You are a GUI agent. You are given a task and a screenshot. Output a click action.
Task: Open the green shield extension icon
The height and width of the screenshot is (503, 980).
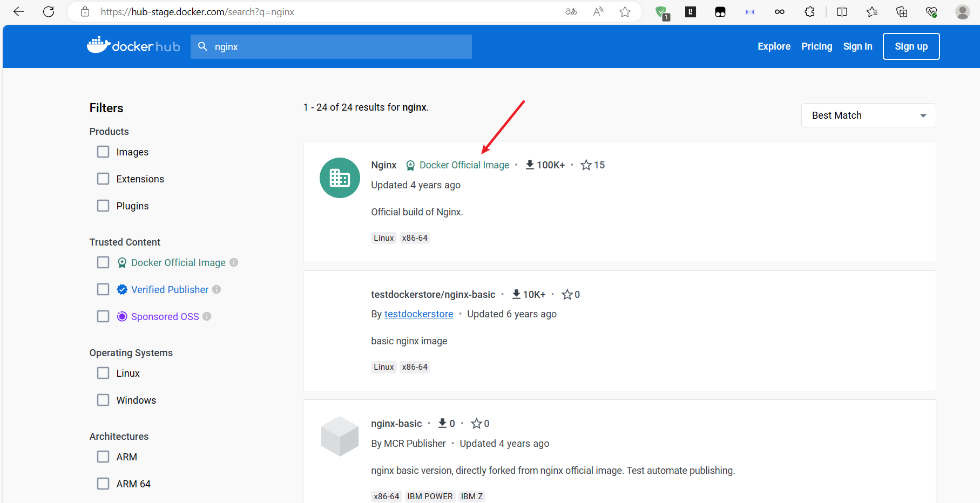pos(662,12)
